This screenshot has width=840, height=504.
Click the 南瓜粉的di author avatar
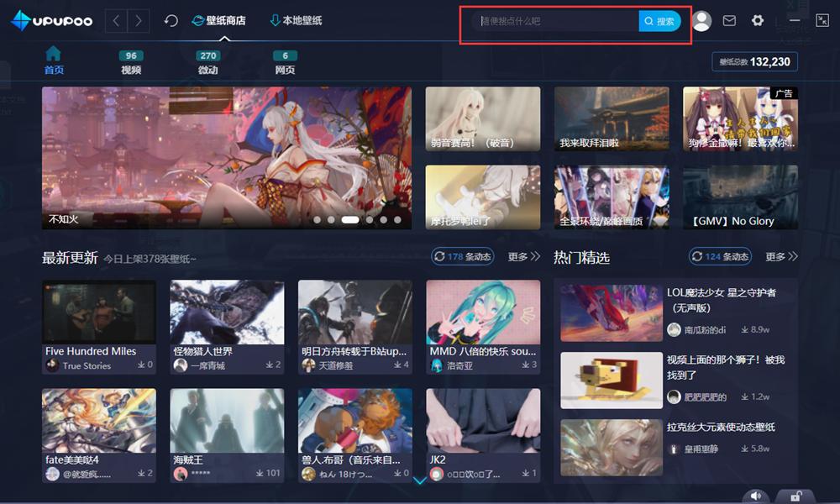pyautogui.click(x=674, y=330)
